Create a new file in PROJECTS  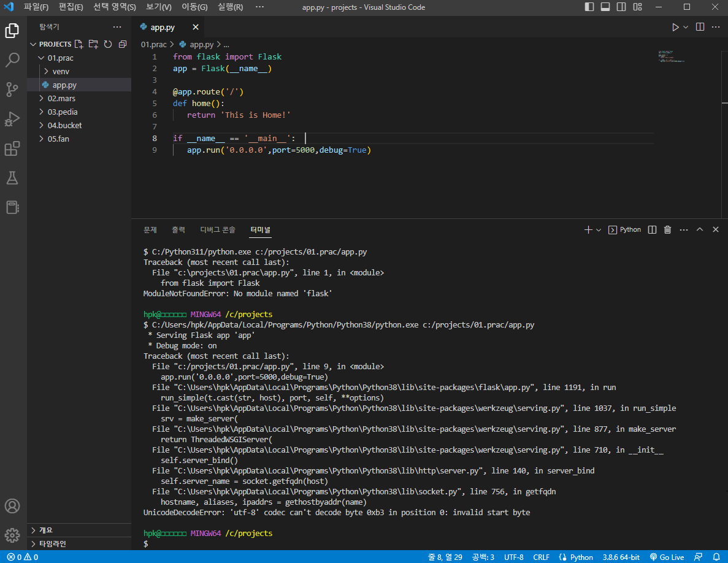click(x=79, y=44)
